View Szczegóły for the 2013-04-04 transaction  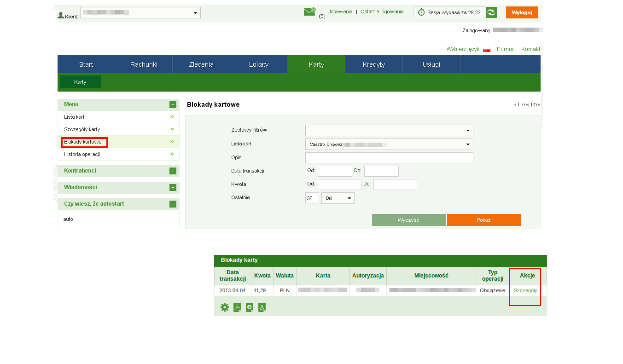(x=525, y=290)
